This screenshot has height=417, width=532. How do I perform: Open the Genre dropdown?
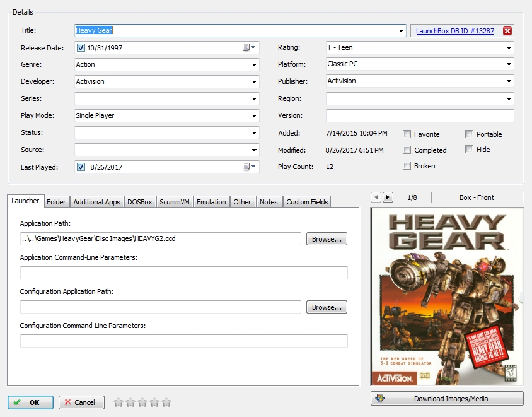254,64
